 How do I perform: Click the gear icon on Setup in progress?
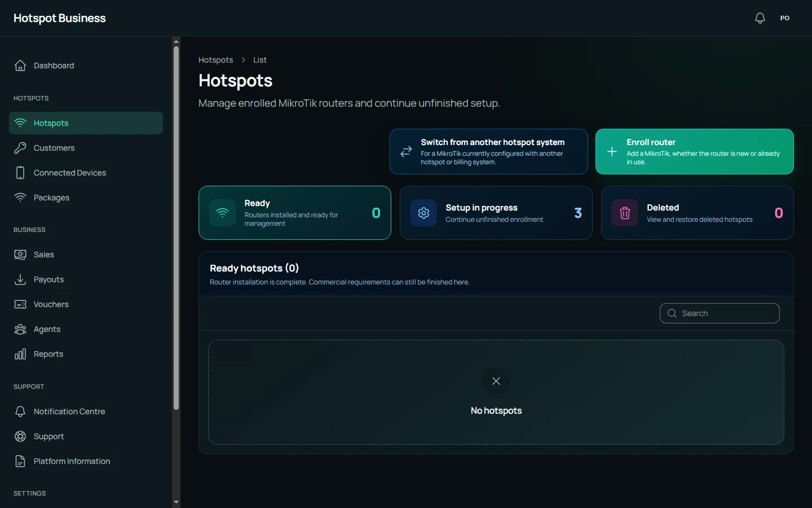tap(423, 213)
